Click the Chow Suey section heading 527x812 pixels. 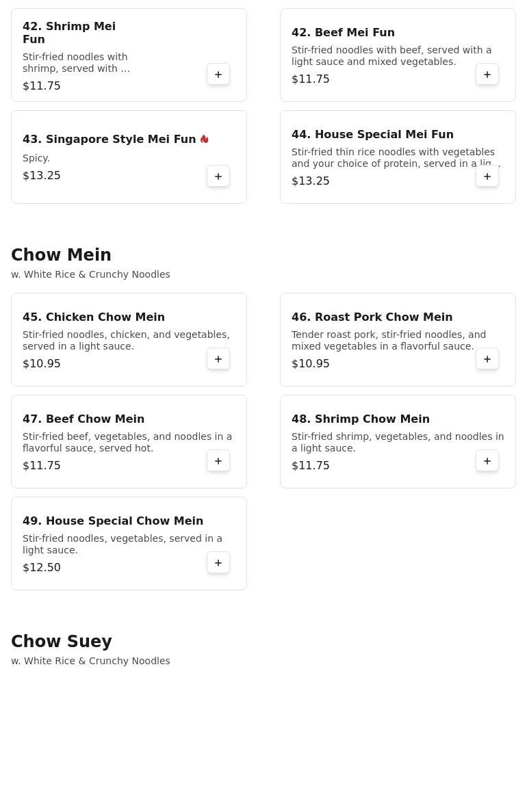61,642
